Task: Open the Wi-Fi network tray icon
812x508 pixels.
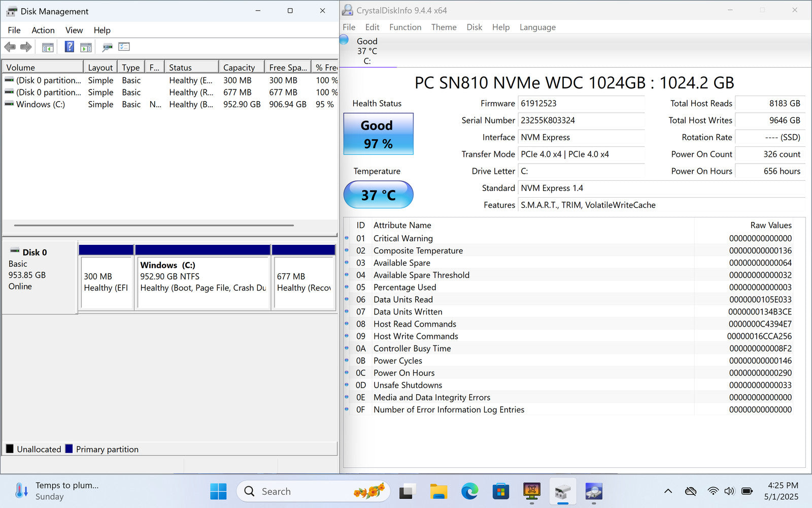Action: pos(713,491)
